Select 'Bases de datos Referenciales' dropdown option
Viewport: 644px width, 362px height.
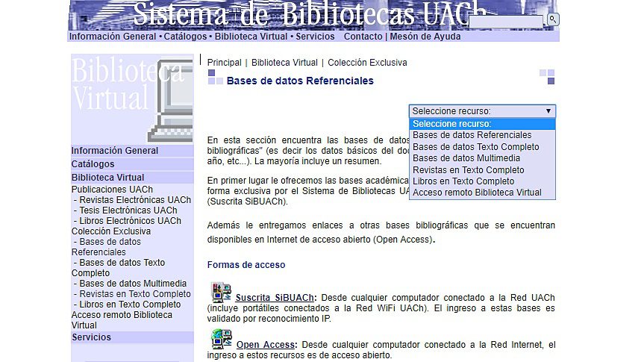tap(482, 135)
